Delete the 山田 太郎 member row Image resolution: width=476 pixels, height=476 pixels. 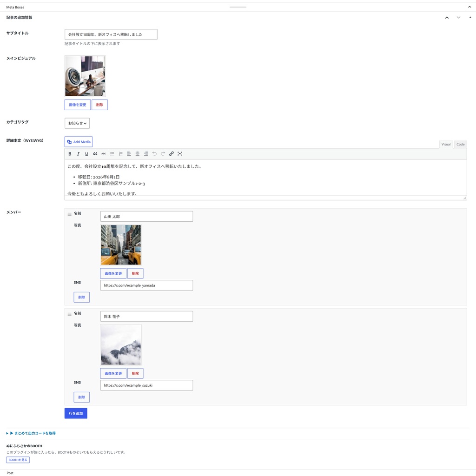point(82,297)
